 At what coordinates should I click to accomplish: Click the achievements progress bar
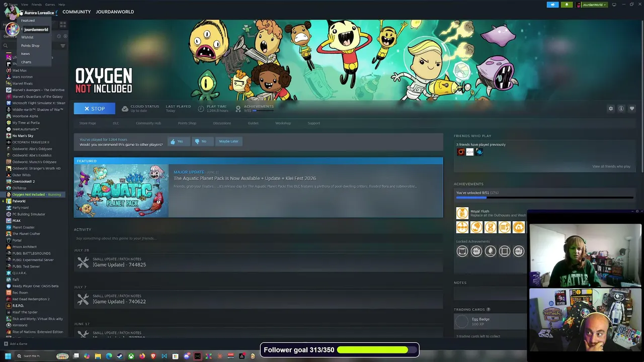click(x=544, y=197)
